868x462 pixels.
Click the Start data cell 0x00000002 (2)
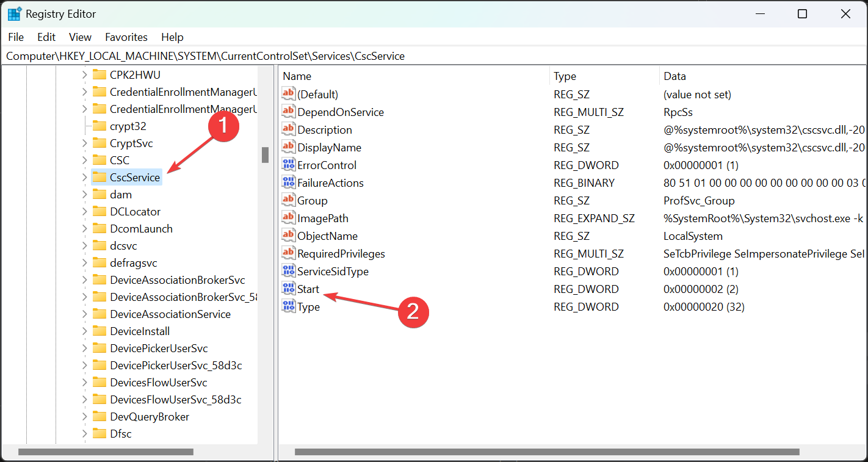pyautogui.click(x=701, y=289)
